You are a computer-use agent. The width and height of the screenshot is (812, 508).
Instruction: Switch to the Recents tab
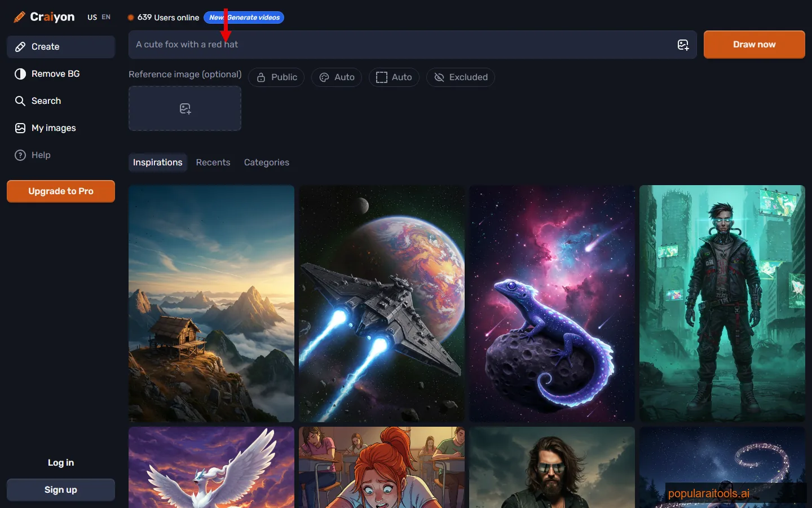tap(213, 162)
